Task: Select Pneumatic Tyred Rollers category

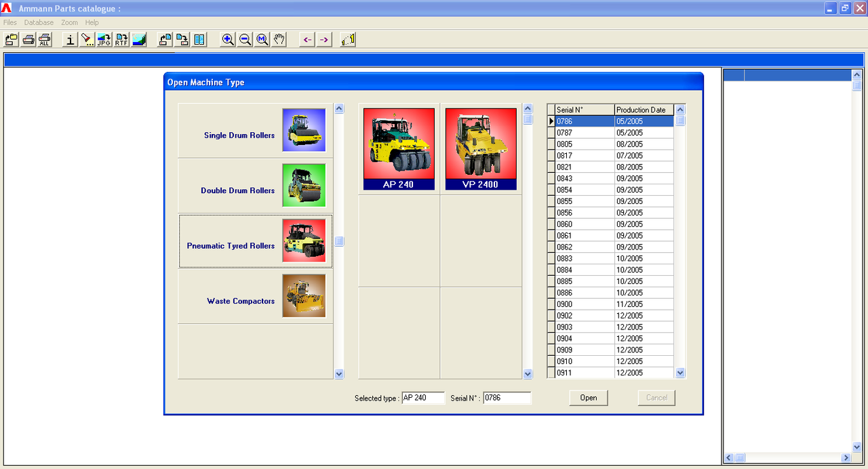Action: coord(256,241)
